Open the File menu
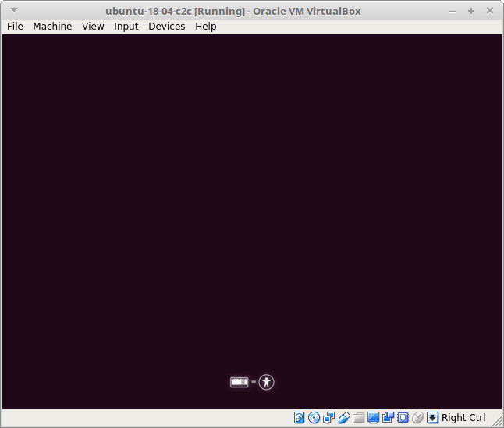The height and width of the screenshot is (428, 504). 15,26
